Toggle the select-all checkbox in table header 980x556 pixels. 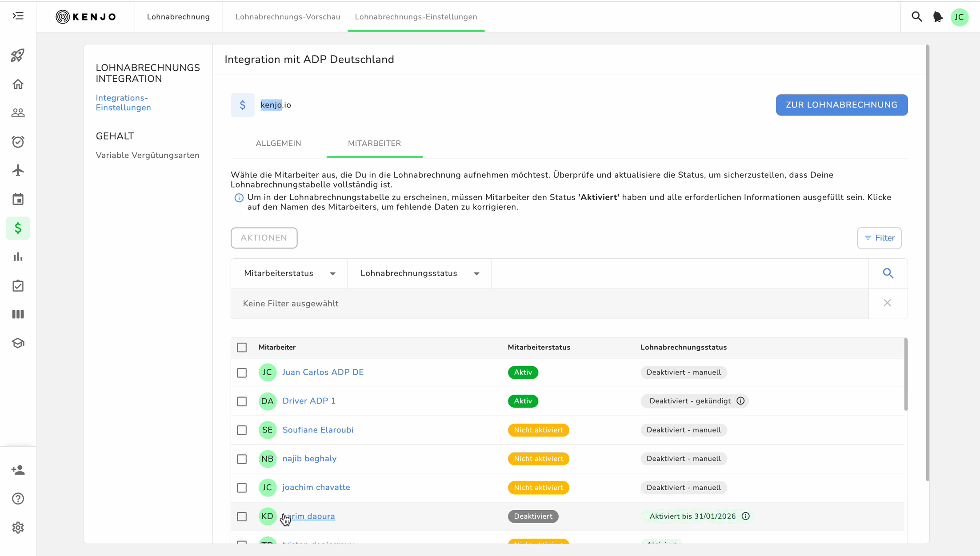click(x=242, y=348)
